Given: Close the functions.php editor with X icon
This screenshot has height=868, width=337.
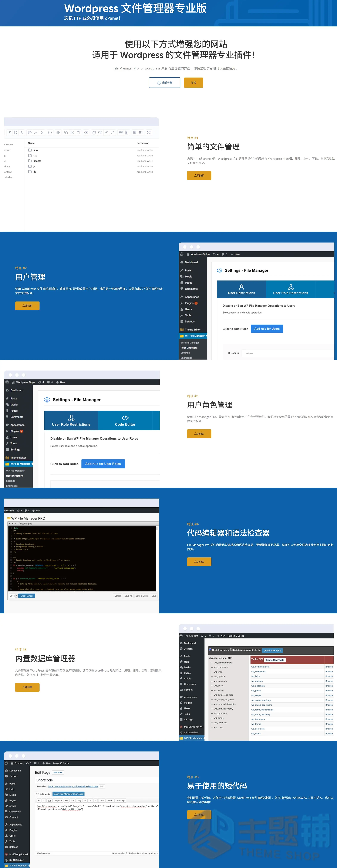Looking at the screenshot, I should click(x=9, y=524).
